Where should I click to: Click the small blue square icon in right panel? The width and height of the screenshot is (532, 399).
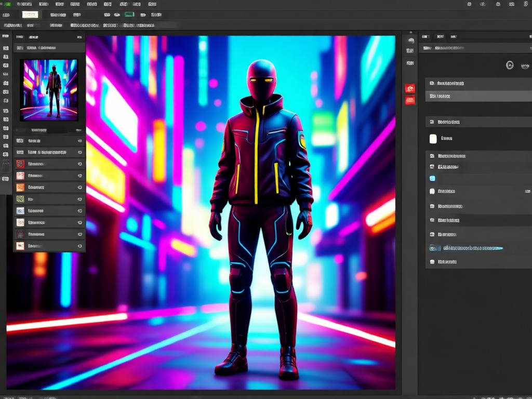[x=432, y=179]
